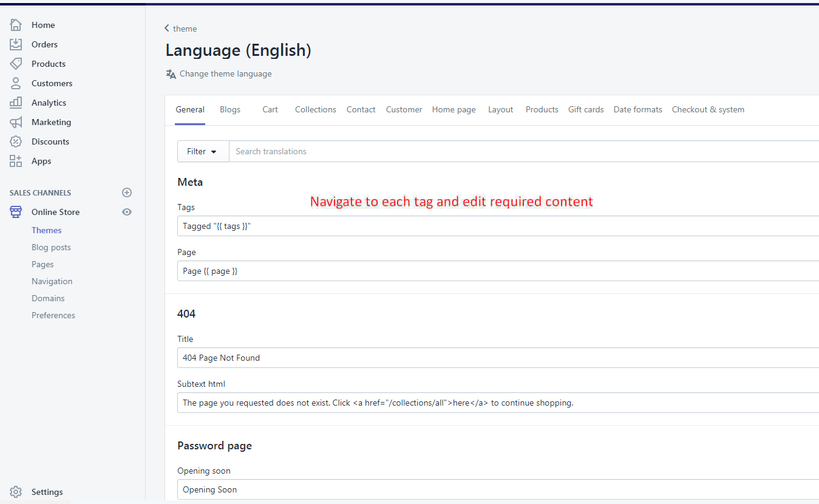Switch to the Collections tab
Image resolution: width=819 pixels, height=504 pixels.
315,110
